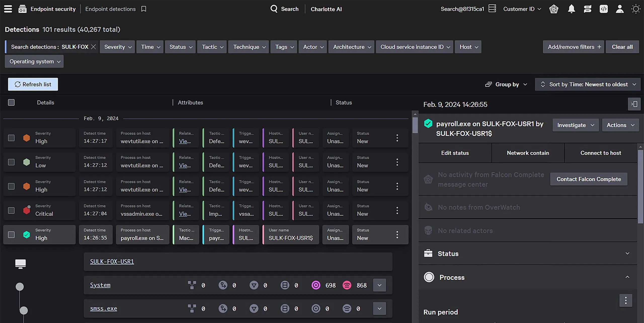This screenshot has height=323, width=644.
Task: Click the smss.exe process tree node
Action: [24, 310]
